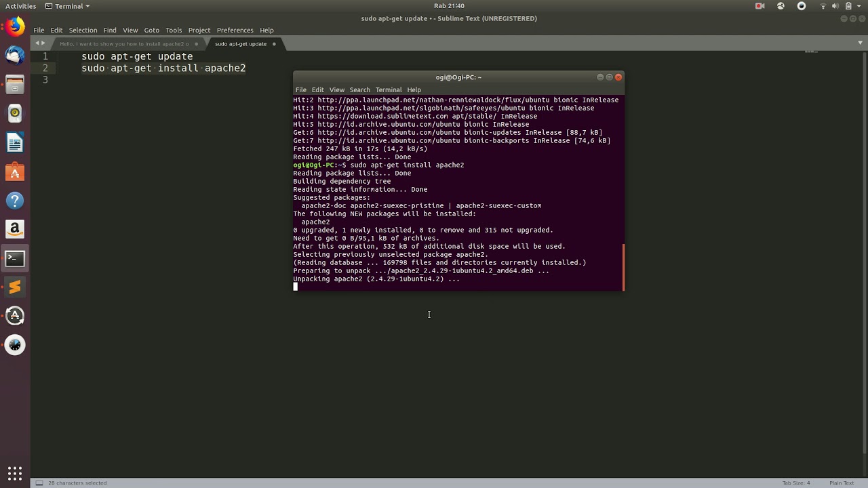
Task: Click line 2 'sudo apt-get install apache2'
Action: pyautogui.click(x=163, y=68)
